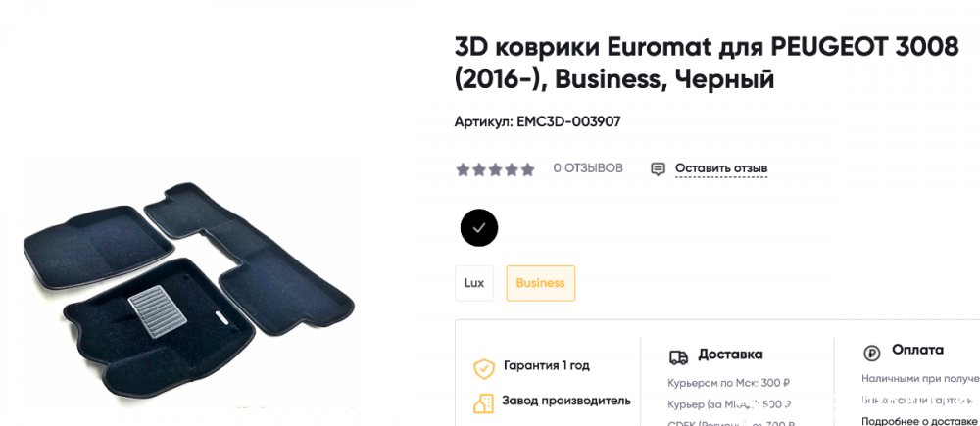Open the car mats product image
Viewport: 980px width, 426px height.
point(189,291)
